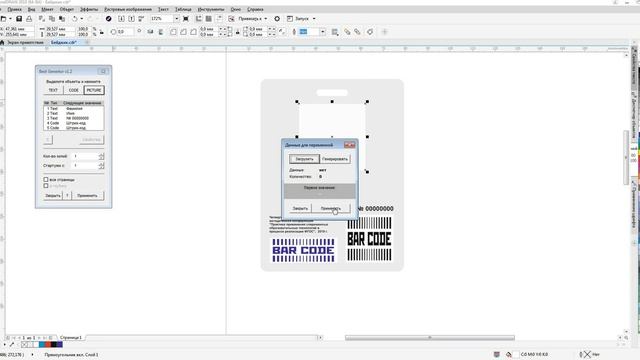640x360 pixels.
Task: Click the object width field in property bar
Action: point(60,29)
